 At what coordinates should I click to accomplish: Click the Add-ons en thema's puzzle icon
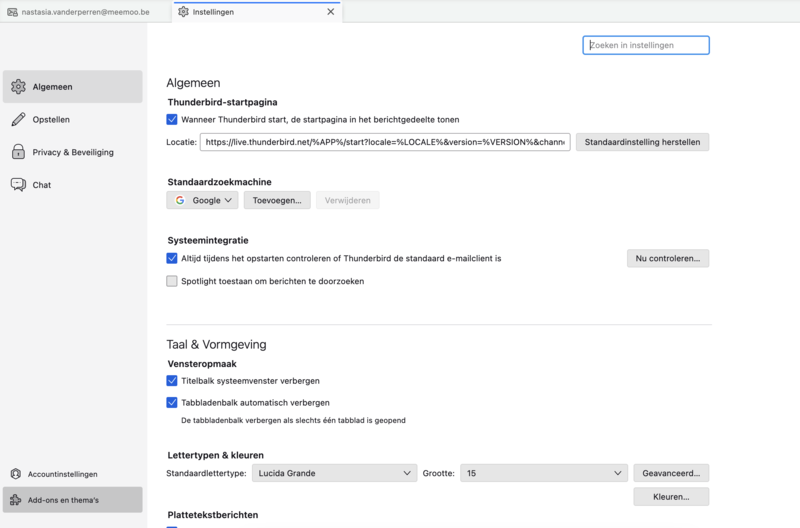pos(16,499)
